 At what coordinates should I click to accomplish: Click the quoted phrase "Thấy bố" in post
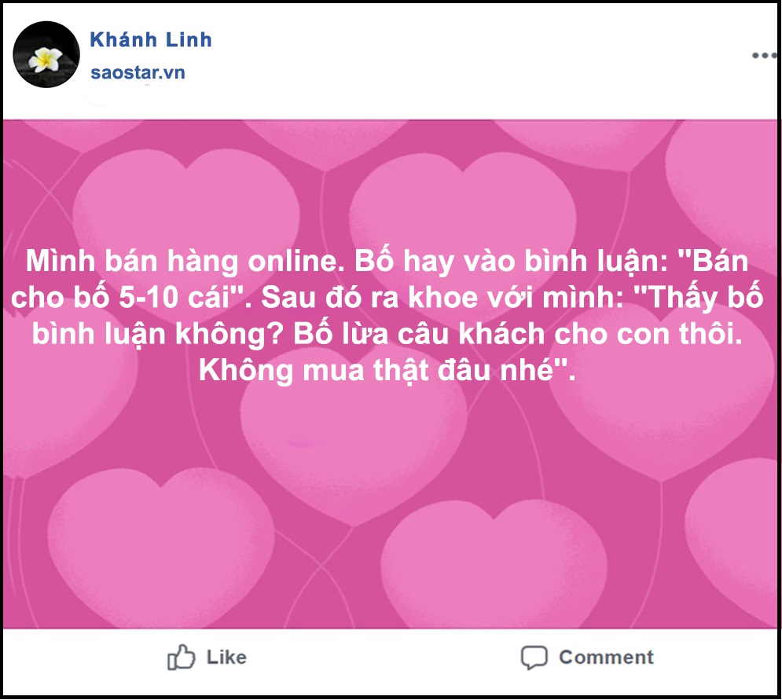pos(698,298)
